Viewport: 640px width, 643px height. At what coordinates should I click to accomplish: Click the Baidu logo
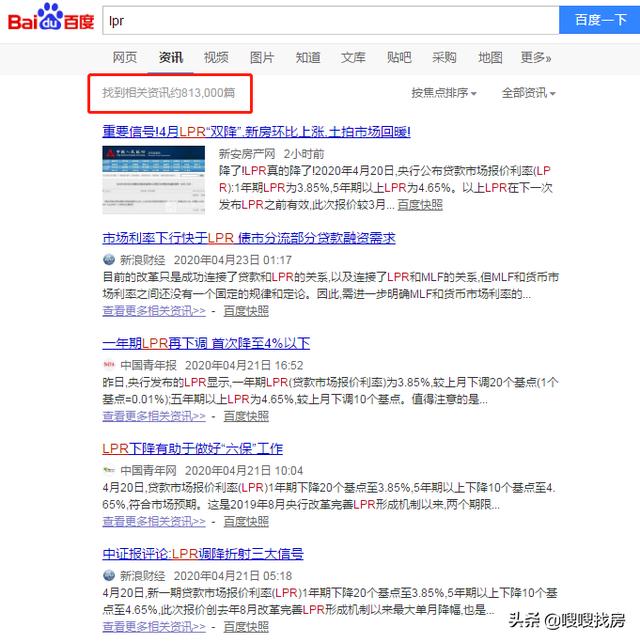click(x=51, y=18)
